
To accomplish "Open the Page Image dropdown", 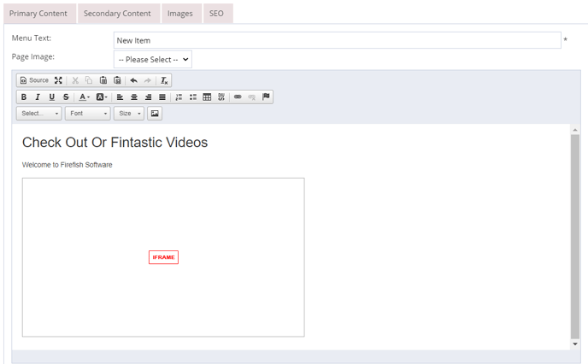I will pos(152,60).
